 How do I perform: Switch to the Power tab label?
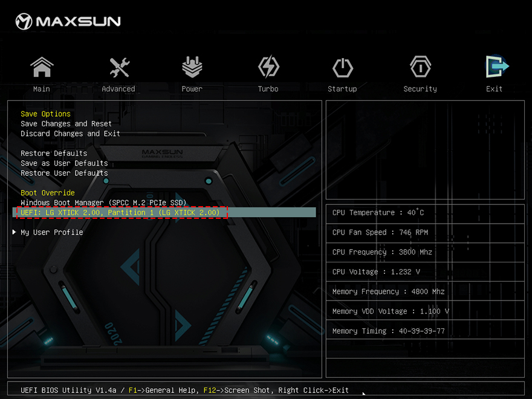point(192,89)
